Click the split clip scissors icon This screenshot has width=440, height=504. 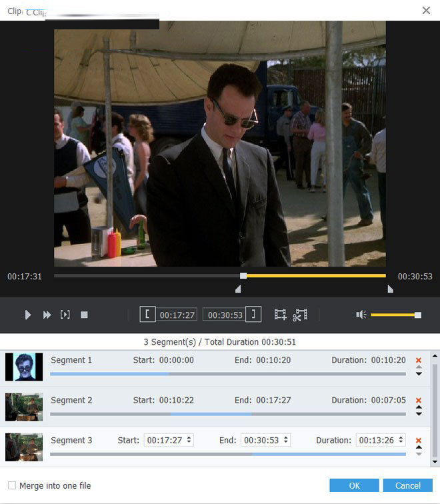pyautogui.click(x=300, y=315)
